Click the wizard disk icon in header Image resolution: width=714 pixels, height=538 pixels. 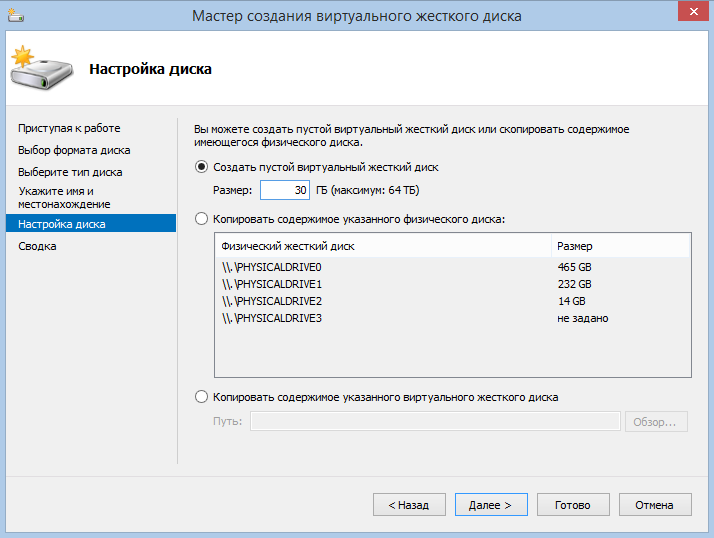click(40, 68)
